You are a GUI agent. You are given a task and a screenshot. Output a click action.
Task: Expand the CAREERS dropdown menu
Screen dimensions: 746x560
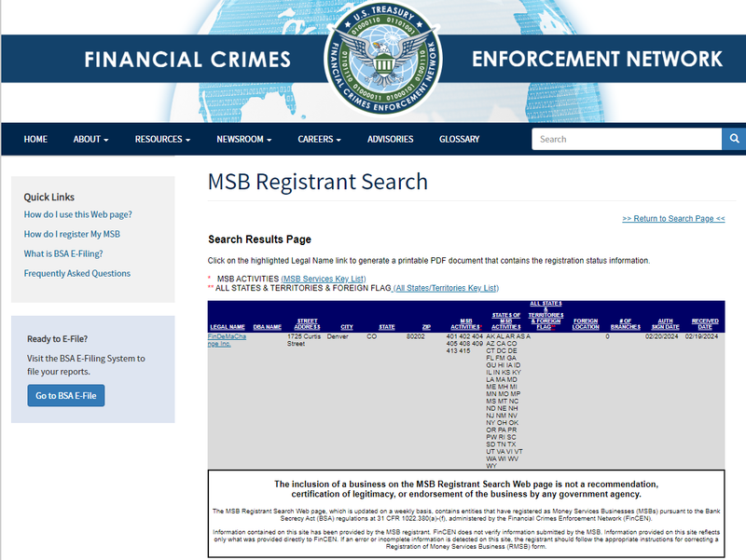point(319,139)
